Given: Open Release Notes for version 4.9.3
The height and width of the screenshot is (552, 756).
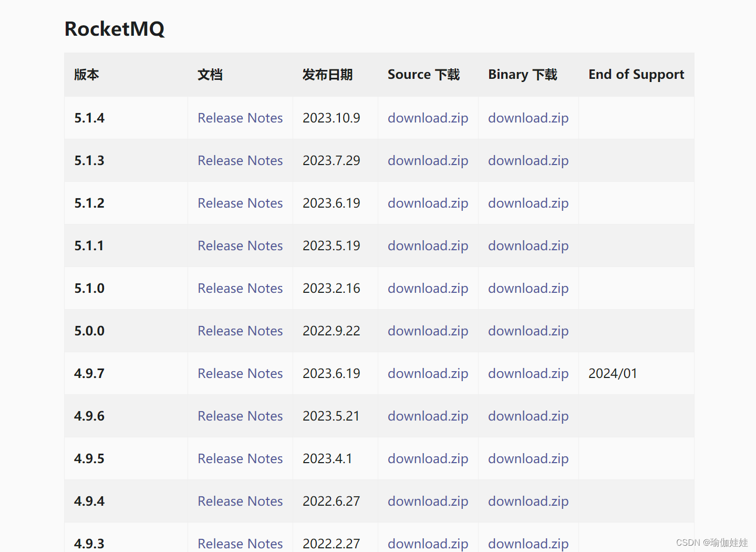Looking at the screenshot, I should [x=240, y=544].
